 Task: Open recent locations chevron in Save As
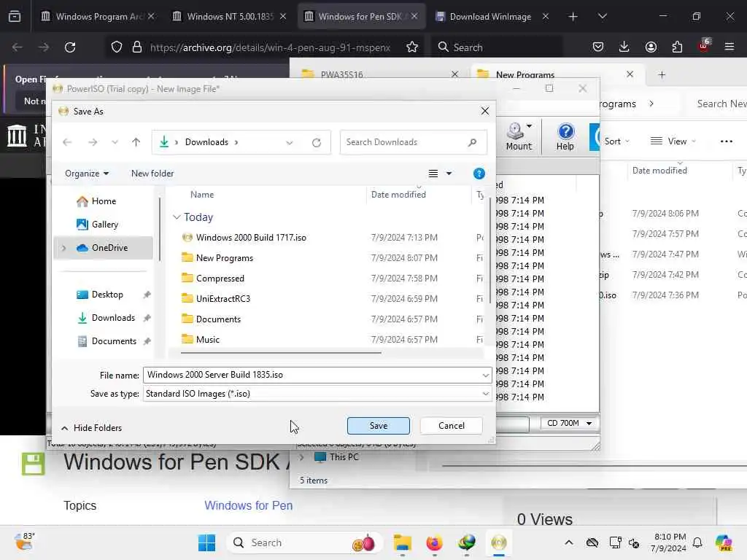point(115,142)
